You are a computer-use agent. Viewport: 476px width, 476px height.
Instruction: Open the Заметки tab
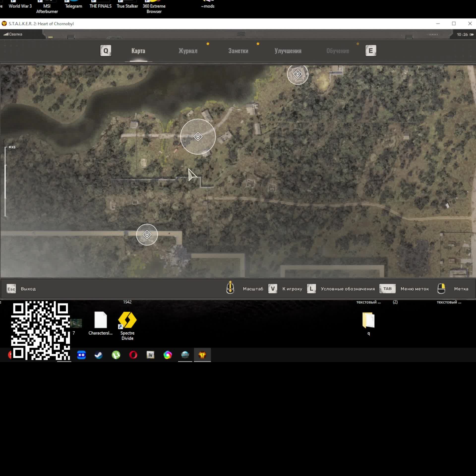238,51
